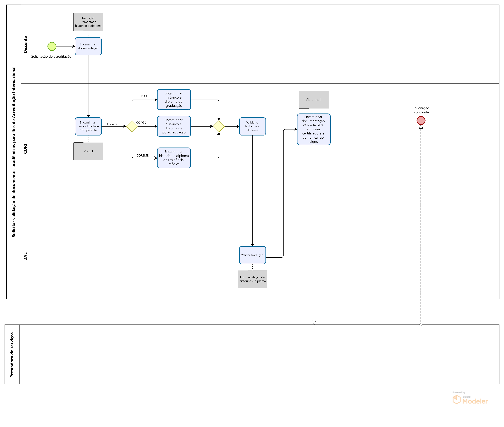The height and width of the screenshot is (427, 504).
Task: Select the Discente lane header
Action: click(25, 45)
